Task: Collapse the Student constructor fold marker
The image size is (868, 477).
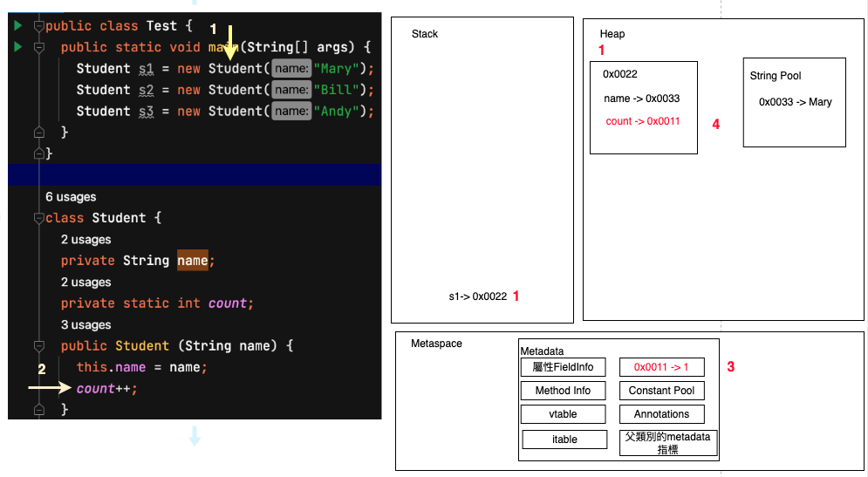Action: (38, 346)
